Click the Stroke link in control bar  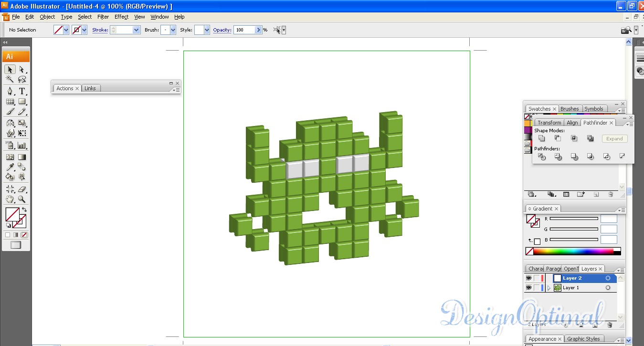pyautogui.click(x=100, y=30)
